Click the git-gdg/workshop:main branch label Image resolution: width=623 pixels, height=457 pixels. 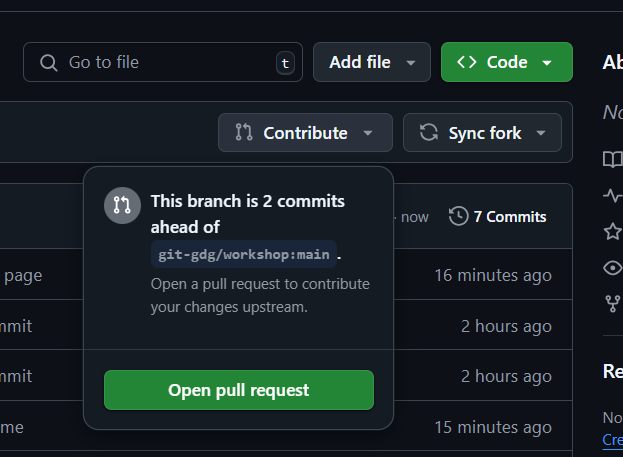(x=244, y=254)
